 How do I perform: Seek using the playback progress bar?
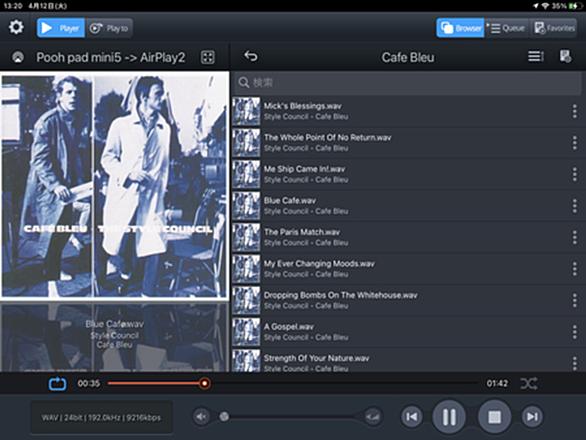[x=293, y=383]
